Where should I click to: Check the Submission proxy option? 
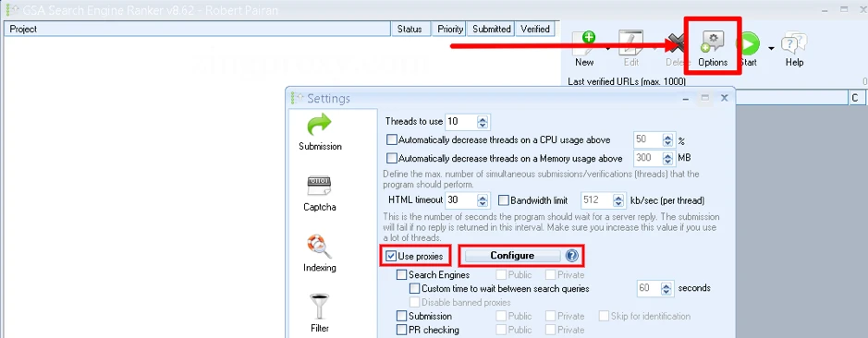coord(402,316)
